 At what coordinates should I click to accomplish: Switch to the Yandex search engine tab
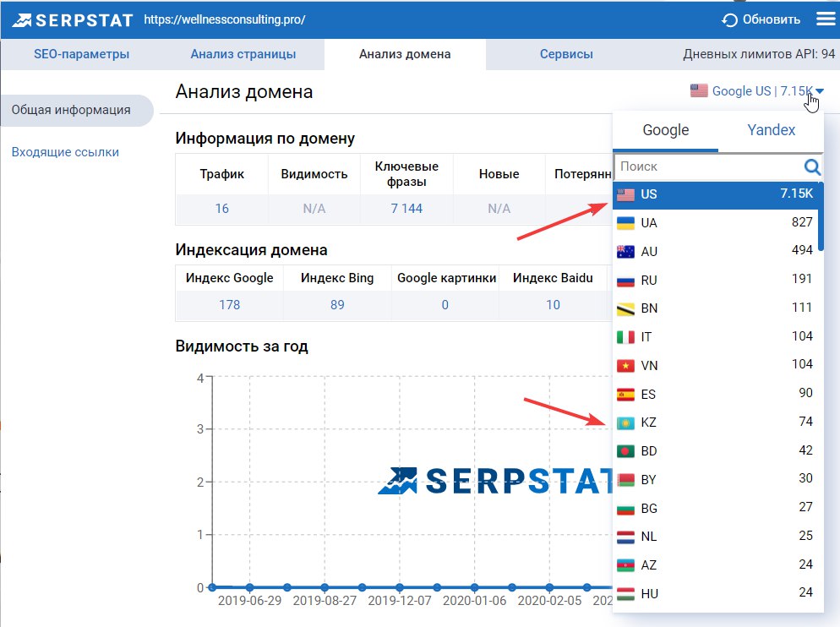(771, 130)
